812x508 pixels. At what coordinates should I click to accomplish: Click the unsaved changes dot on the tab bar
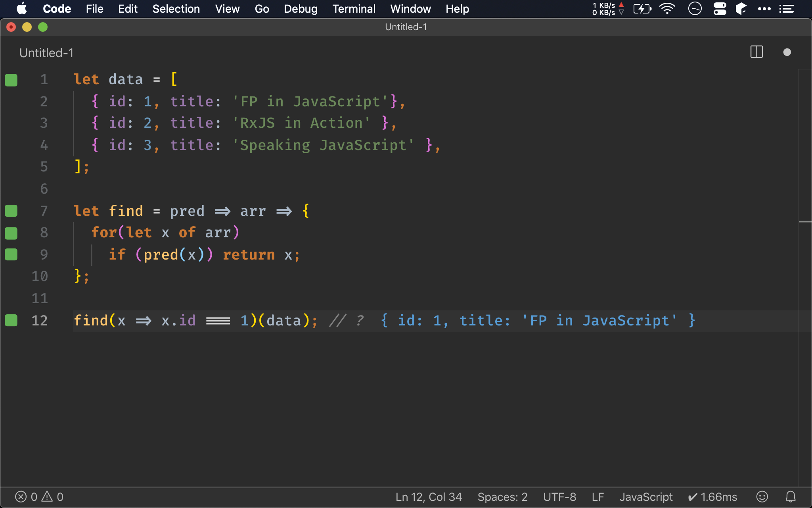787,52
